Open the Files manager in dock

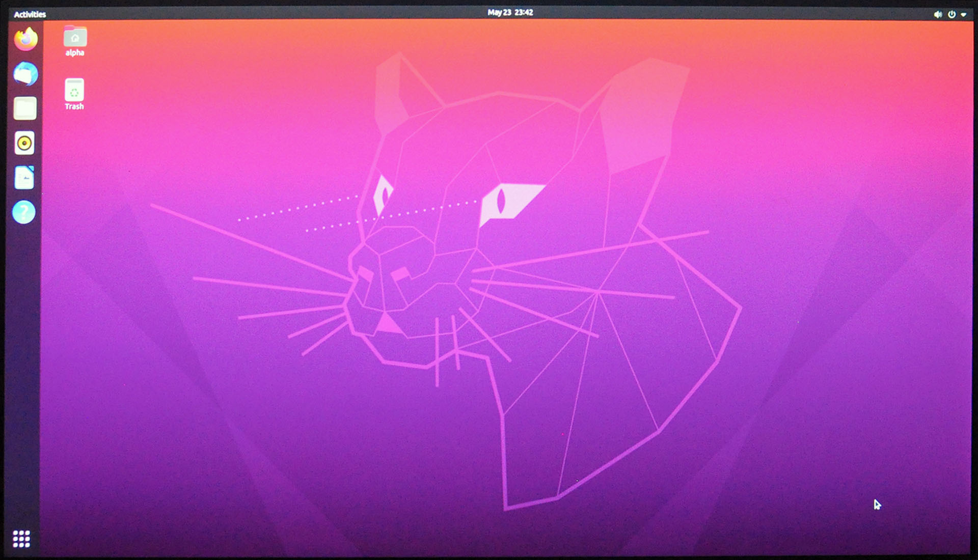24,108
